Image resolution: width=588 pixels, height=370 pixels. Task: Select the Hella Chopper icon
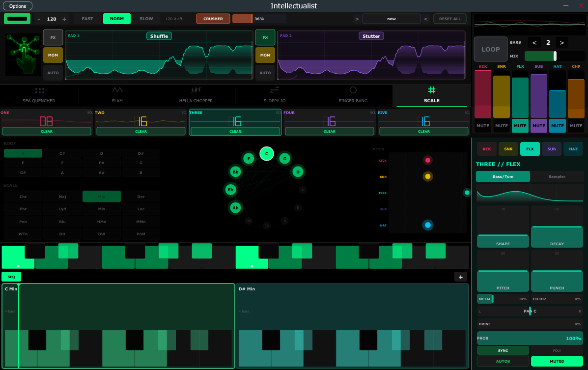tap(196, 90)
